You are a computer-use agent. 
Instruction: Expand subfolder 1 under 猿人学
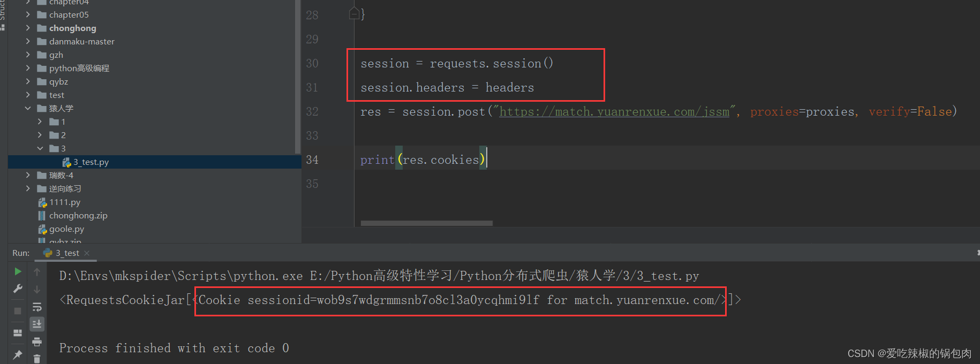[x=40, y=122]
